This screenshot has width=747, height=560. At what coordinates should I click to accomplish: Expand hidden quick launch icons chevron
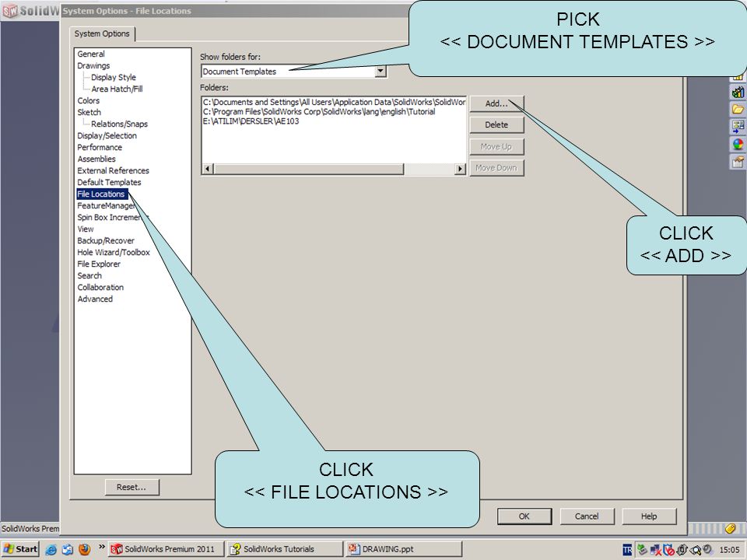coord(101,547)
